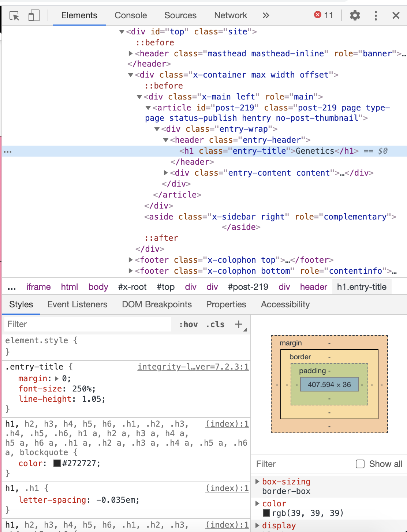Toggle the Show all checkbox

click(360, 464)
